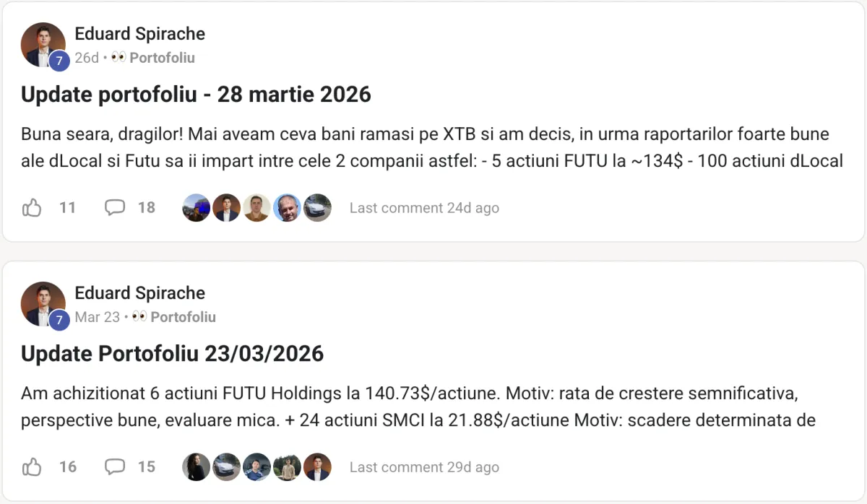Open first commenter avatar on second post

click(197, 467)
